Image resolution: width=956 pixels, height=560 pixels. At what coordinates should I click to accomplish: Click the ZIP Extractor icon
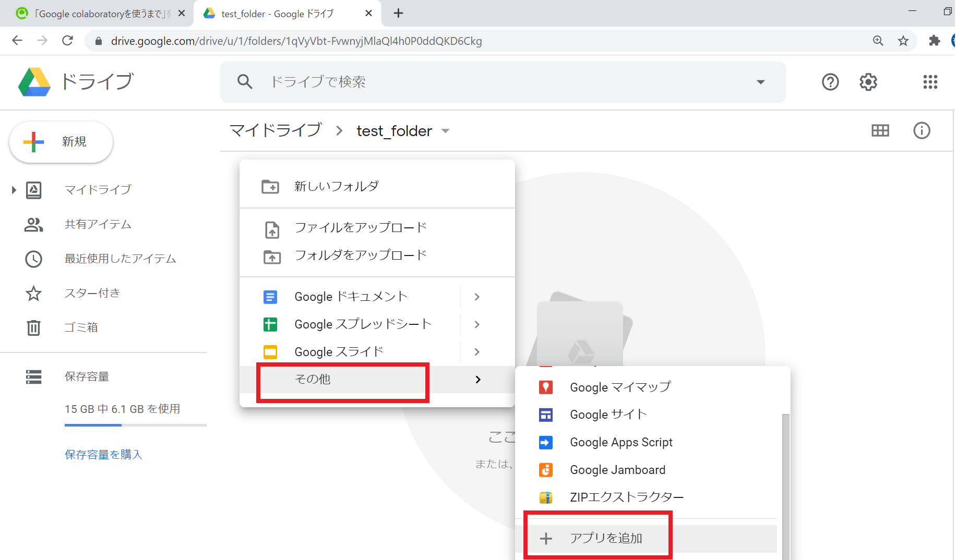click(x=546, y=497)
